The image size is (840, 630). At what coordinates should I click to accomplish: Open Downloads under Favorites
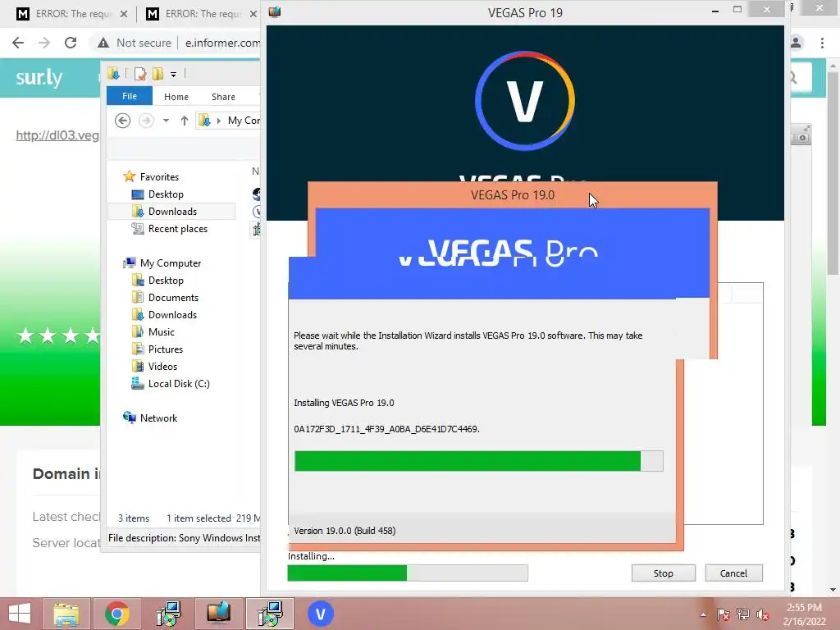171,211
